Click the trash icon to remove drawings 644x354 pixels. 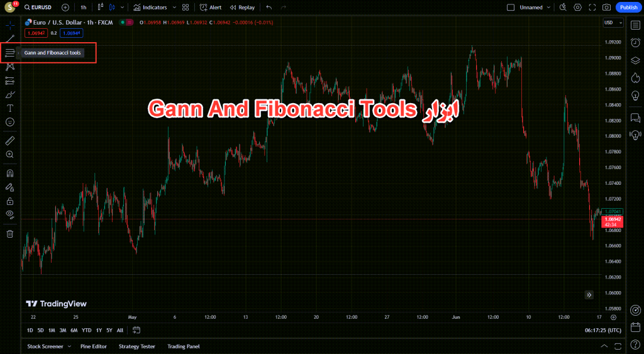(x=10, y=234)
